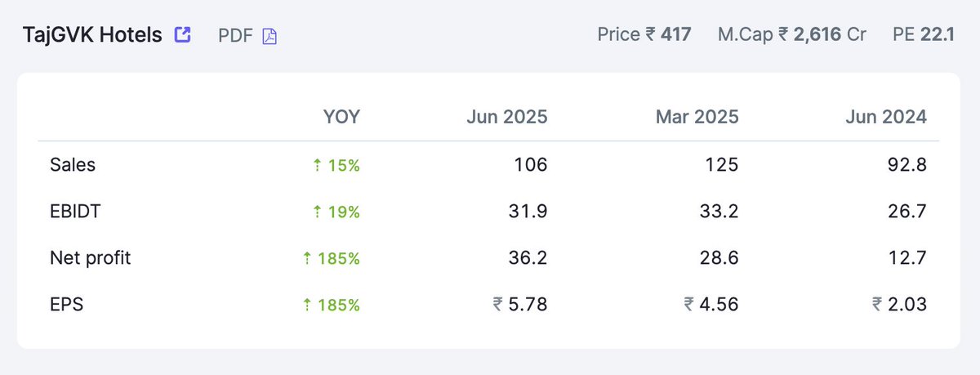
Task: Click the Sales row label
Action: tap(73, 165)
